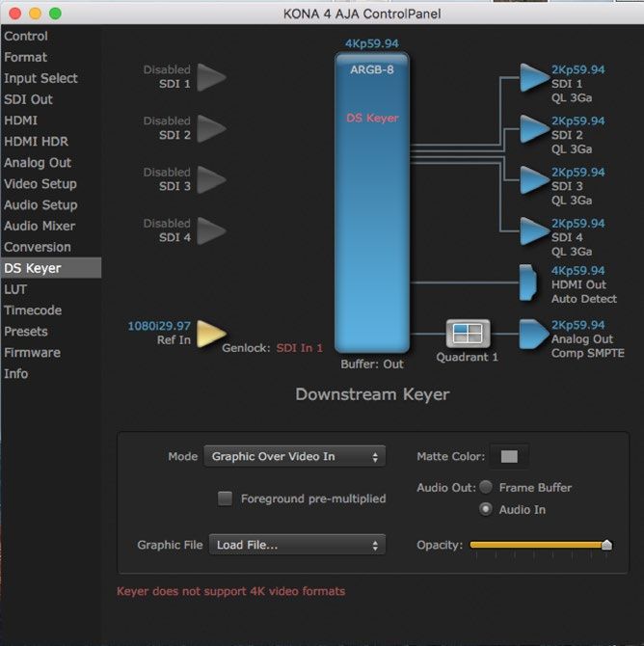Click the yellow Ref In triangle icon
The image size is (644, 646).
[x=211, y=334]
